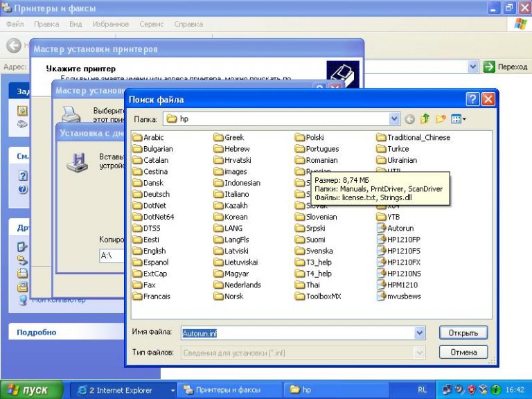This screenshot has height=399, width=532.
Task: Select the T3_help folder
Action: 313,263
